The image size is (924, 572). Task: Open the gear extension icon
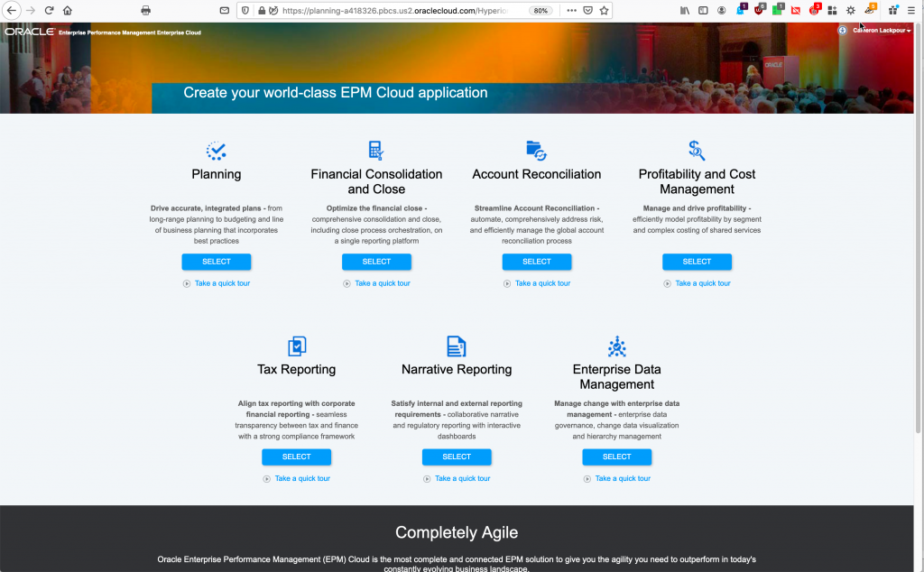click(x=850, y=11)
